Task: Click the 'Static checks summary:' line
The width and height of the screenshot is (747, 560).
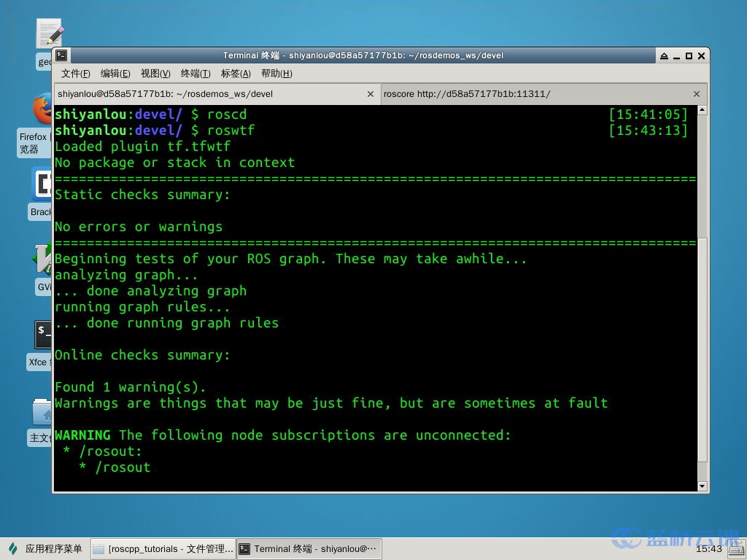Action: (142, 195)
